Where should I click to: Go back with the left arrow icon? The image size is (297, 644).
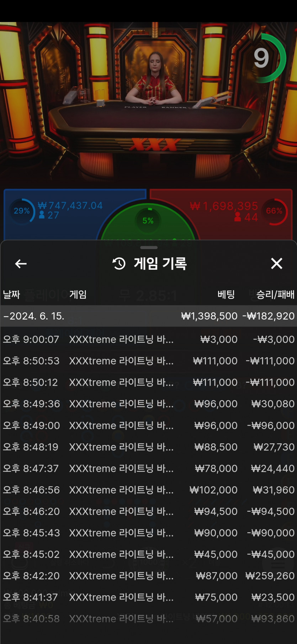[21, 264]
